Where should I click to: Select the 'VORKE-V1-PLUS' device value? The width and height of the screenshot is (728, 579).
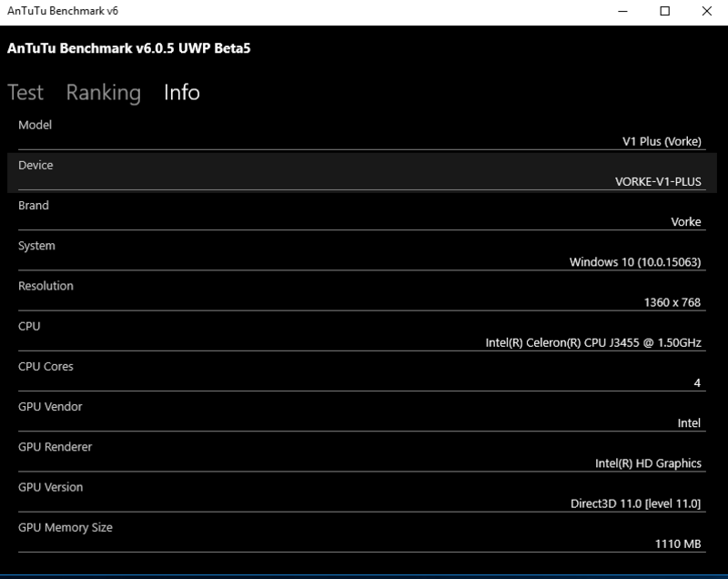click(x=658, y=181)
